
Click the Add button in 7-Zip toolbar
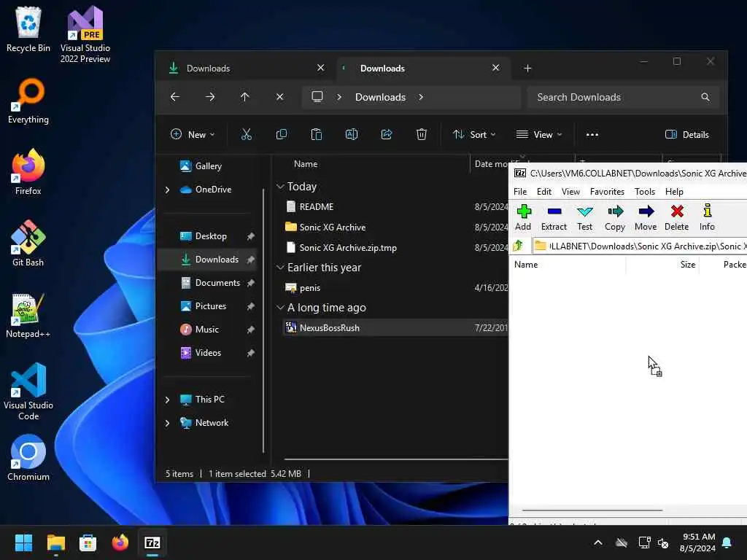click(x=523, y=217)
